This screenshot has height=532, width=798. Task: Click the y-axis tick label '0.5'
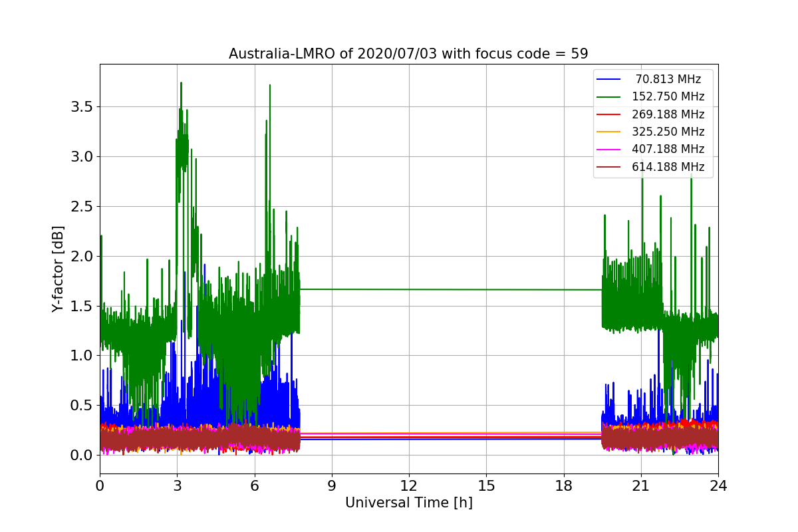81,406
